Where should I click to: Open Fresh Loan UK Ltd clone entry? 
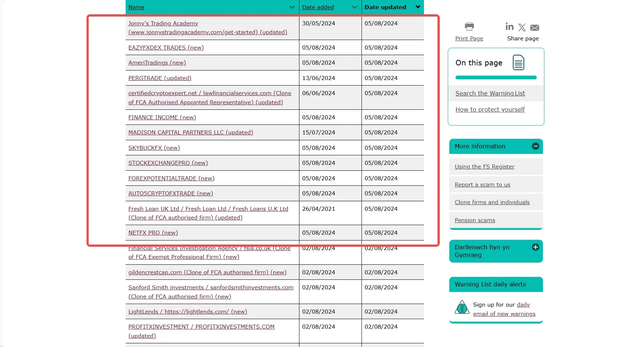click(208, 213)
